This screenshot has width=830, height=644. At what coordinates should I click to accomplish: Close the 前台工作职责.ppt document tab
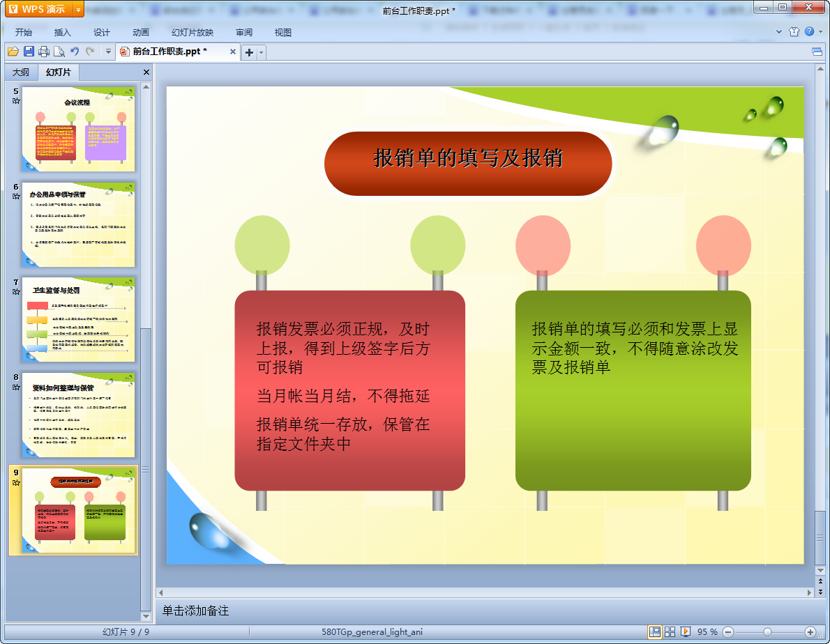coord(232,52)
